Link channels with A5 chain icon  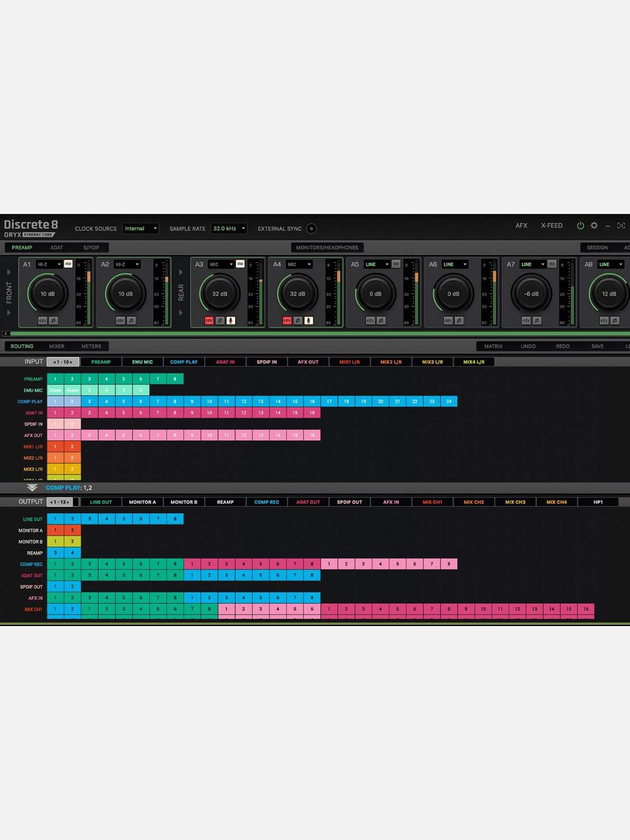(396, 264)
